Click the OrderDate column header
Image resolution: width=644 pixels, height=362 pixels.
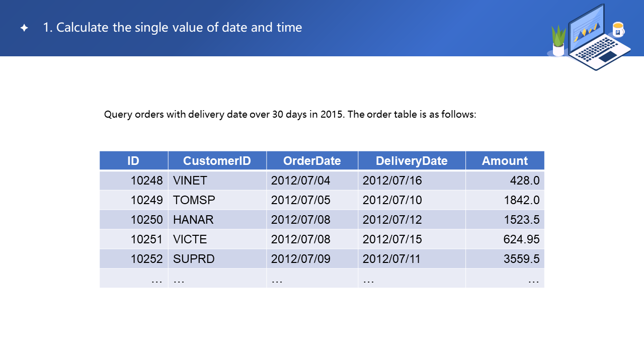pos(312,161)
